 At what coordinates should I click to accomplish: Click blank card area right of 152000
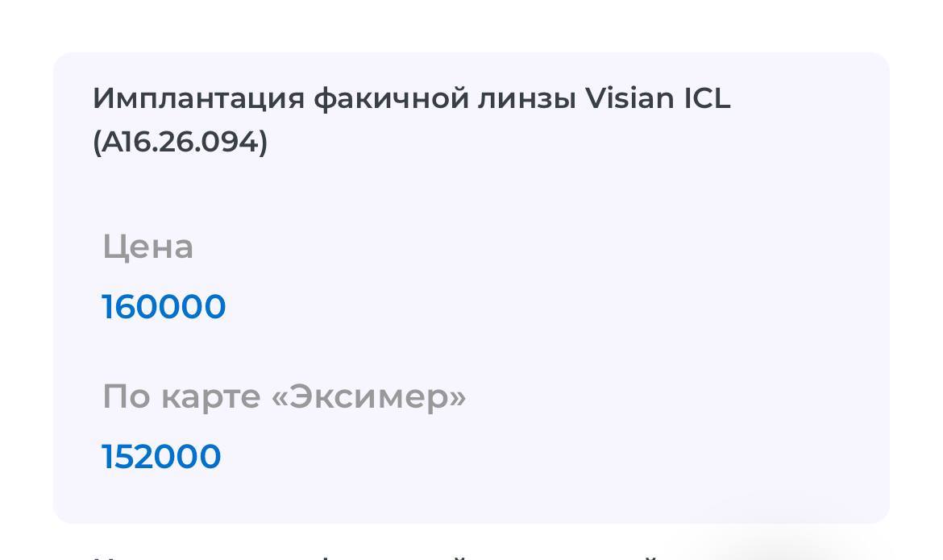tap(484, 457)
